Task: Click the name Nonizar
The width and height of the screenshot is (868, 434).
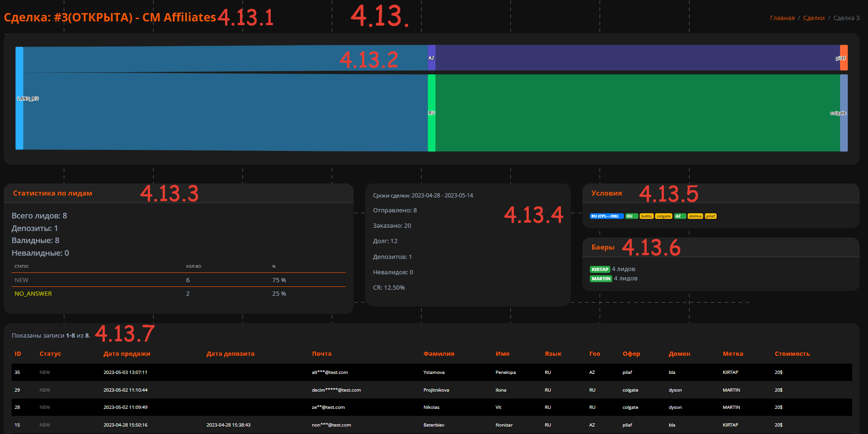Action: 504,425
